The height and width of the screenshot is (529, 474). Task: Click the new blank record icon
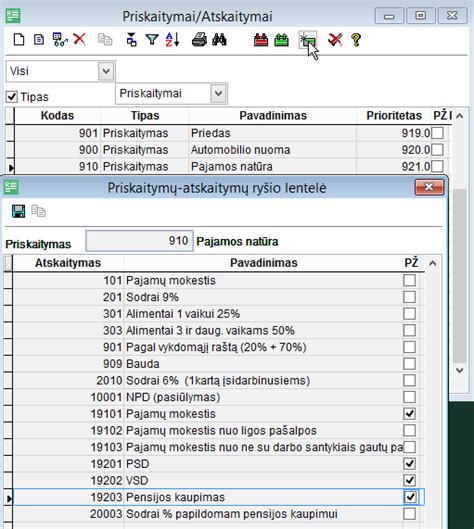(19, 40)
